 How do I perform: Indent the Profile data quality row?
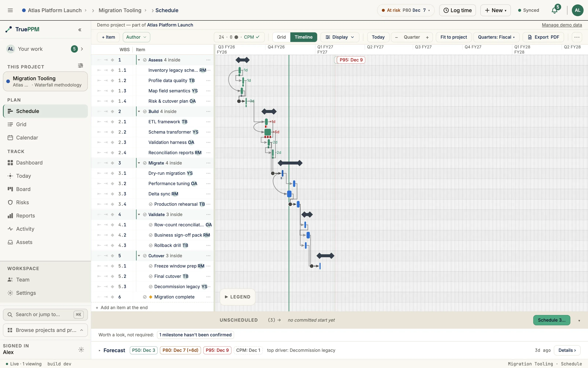click(x=106, y=81)
